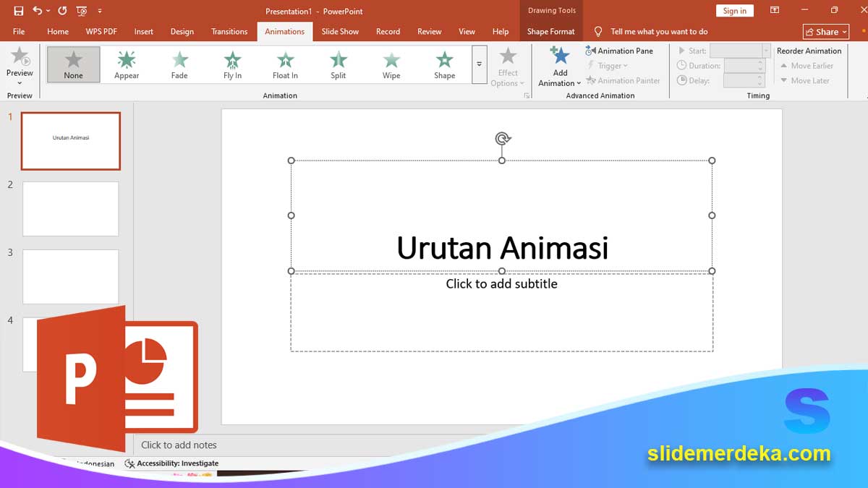This screenshot has width=868, height=488.
Task: Click the 'Click to add notes' area
Action: 179,445
